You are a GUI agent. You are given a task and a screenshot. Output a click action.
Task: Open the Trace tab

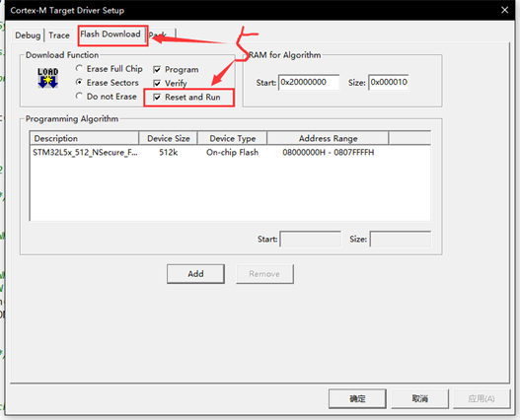pyautogui.click(x=59, y=35)
